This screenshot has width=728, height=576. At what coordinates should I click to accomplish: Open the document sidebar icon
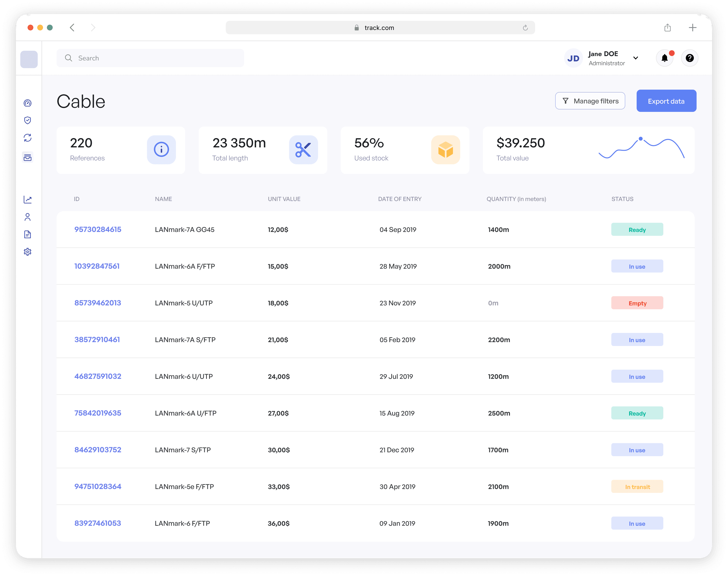(x=28, y=234)
